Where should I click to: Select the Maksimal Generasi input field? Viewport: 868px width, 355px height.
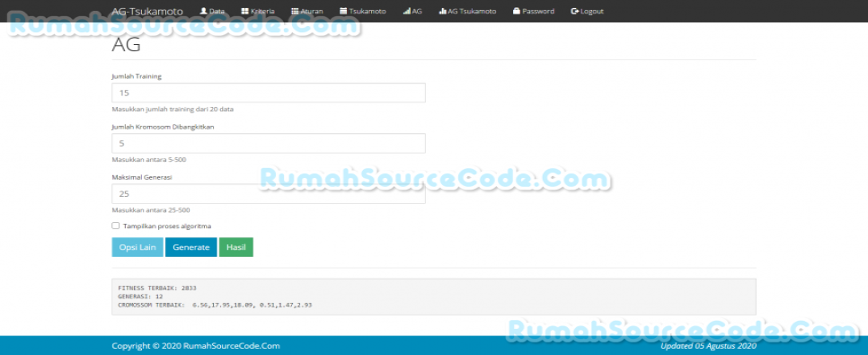[x=269, y=194]
